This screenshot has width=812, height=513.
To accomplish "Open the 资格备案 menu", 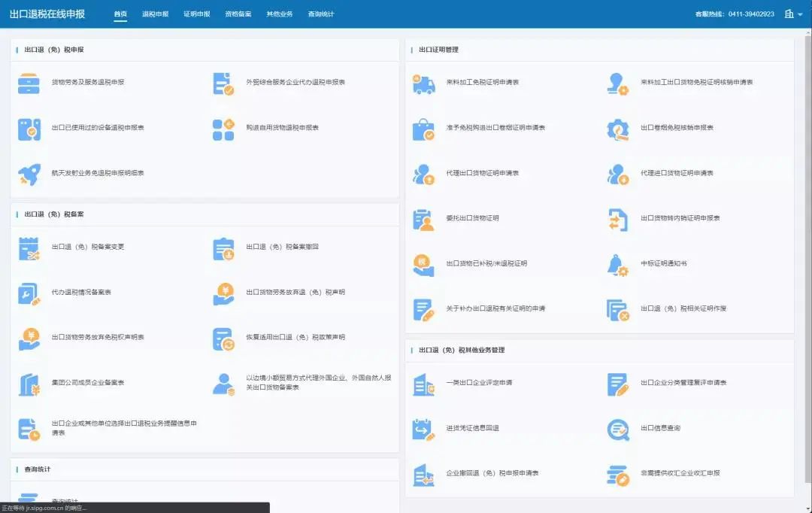I will [238, 14].
